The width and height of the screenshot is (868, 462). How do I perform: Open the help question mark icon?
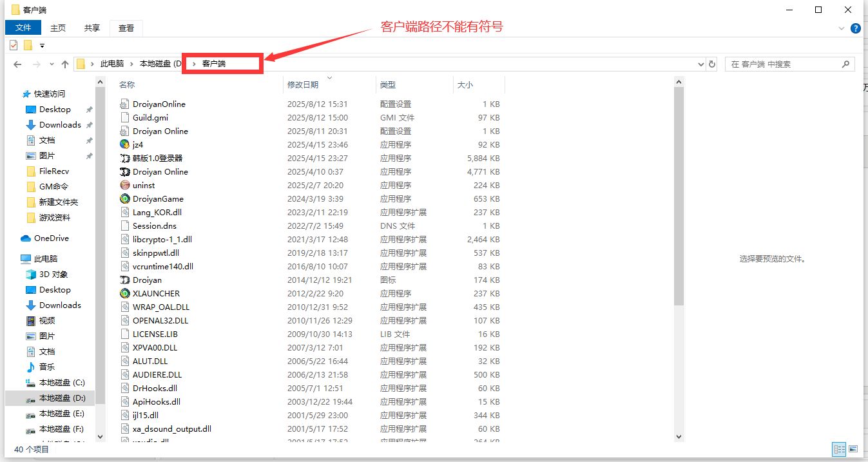[x=855, y=28]
